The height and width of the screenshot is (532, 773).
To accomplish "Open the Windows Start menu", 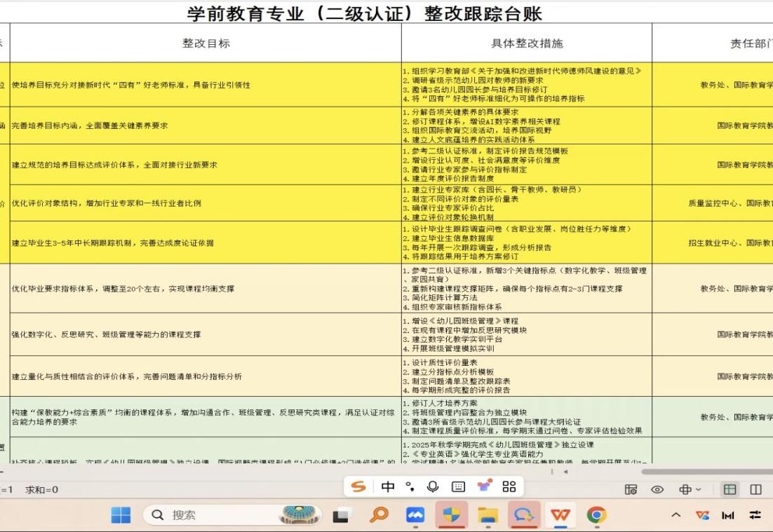I will 121,515.
